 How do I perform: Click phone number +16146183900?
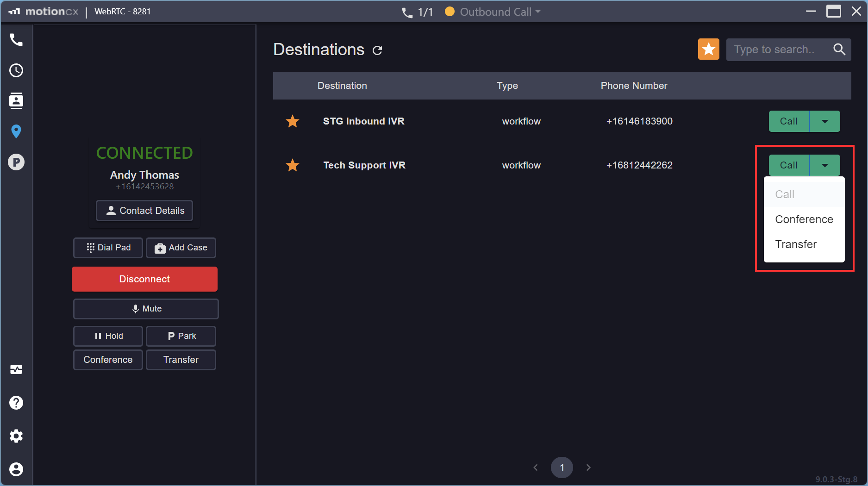tap(639, 121)
